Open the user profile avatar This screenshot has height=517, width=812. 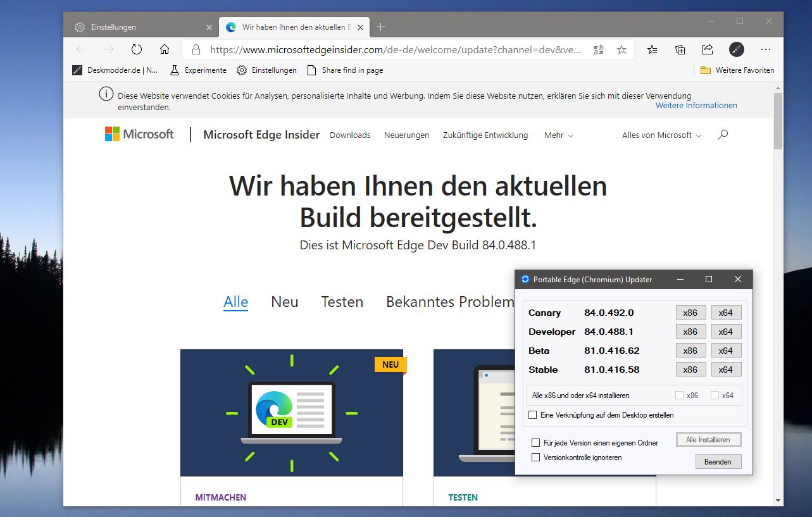(737, 49)
